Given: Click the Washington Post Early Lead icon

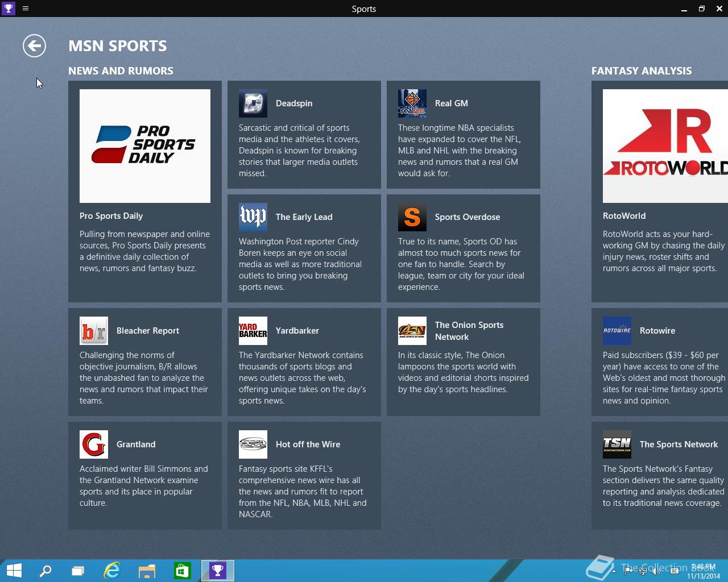Looking at the screenshot, I should (x=253, y=217).
